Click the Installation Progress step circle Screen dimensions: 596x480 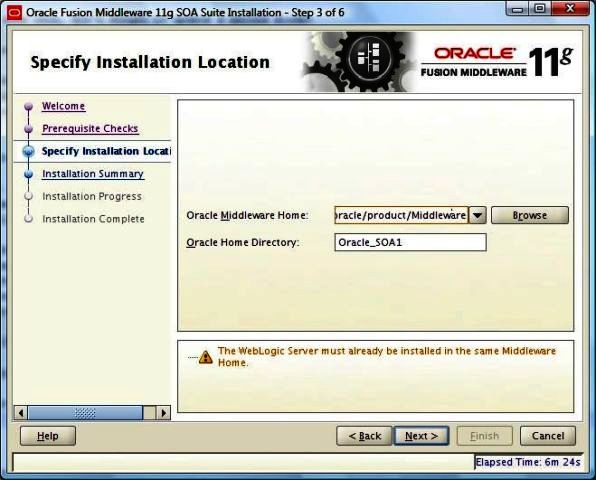tap(29, 196)
